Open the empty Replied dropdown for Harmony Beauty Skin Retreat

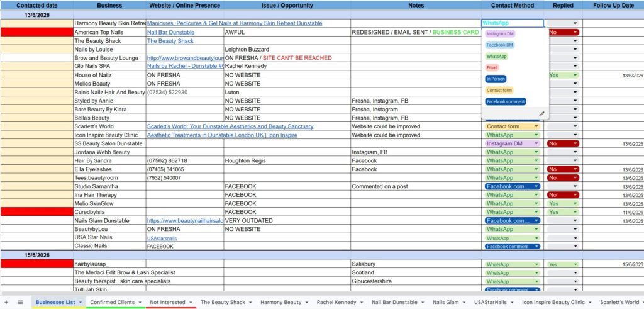(x=563, y=23)
